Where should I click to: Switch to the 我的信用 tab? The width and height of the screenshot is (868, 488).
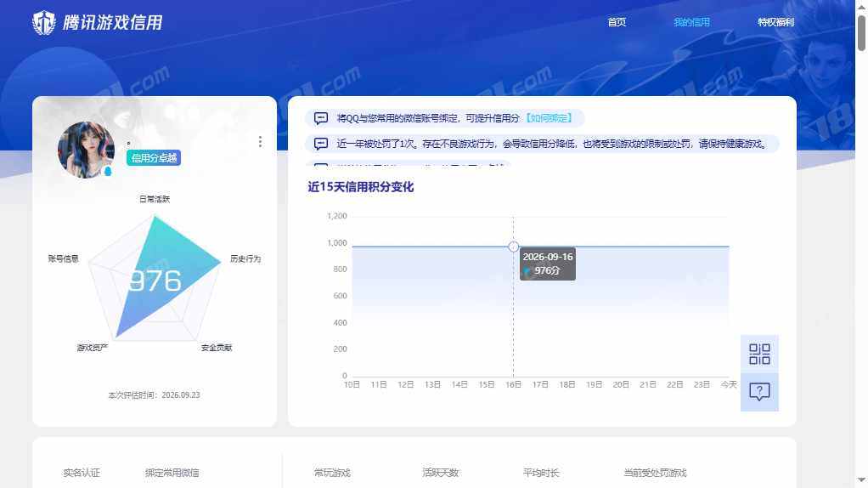tap(691, 22)
